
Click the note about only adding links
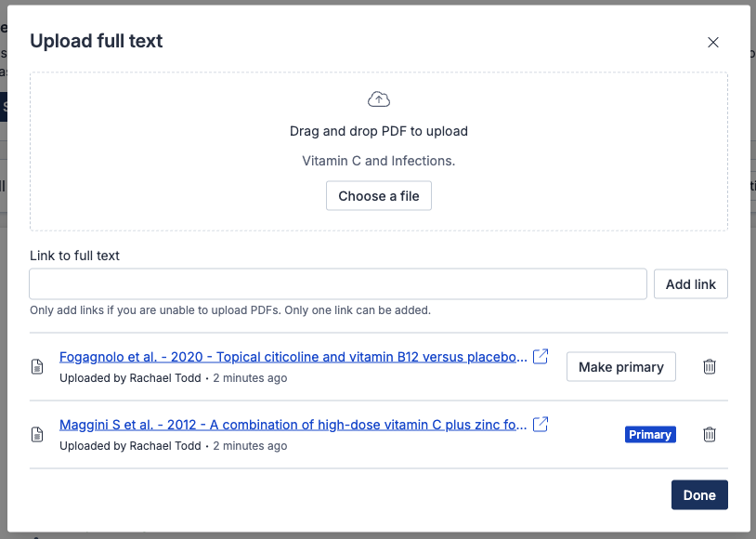(x=230, y=309)
